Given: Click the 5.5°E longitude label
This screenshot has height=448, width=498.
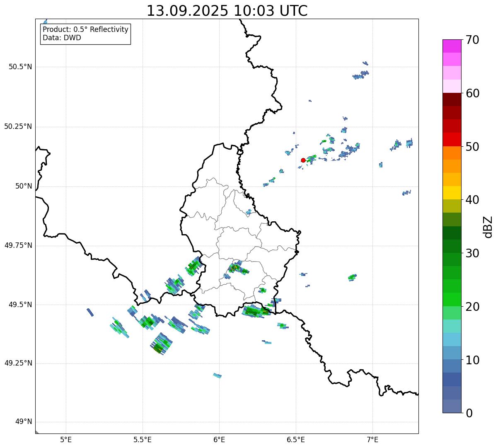Looking at the screenshot, I should [x=143, y=439].
